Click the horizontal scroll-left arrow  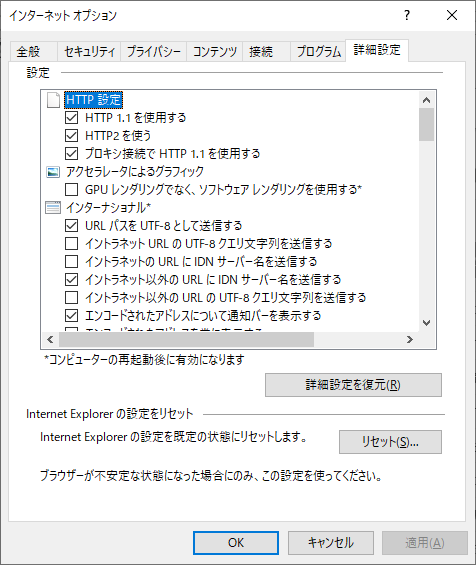[x=50, y=339]
